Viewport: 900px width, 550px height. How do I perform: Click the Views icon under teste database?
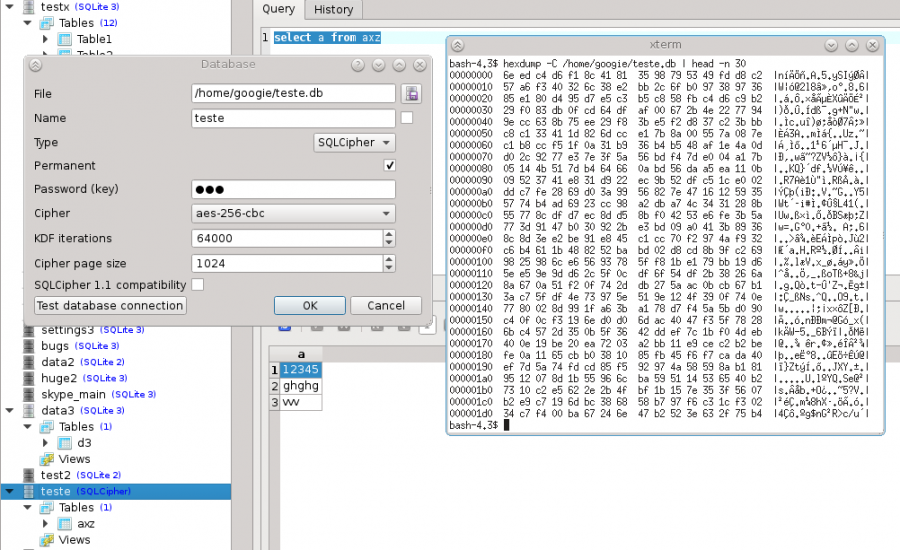point(46,540)
